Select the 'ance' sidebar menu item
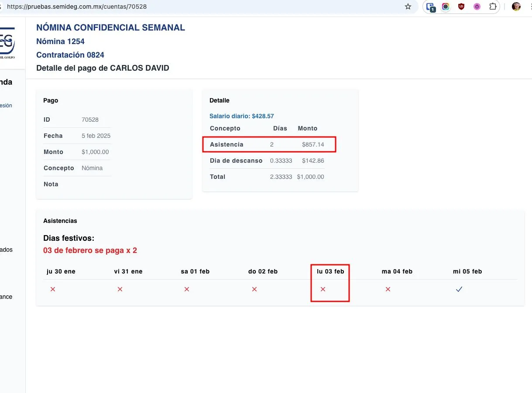The width and height of the screenshot is (532, 393). click(6, 297)
